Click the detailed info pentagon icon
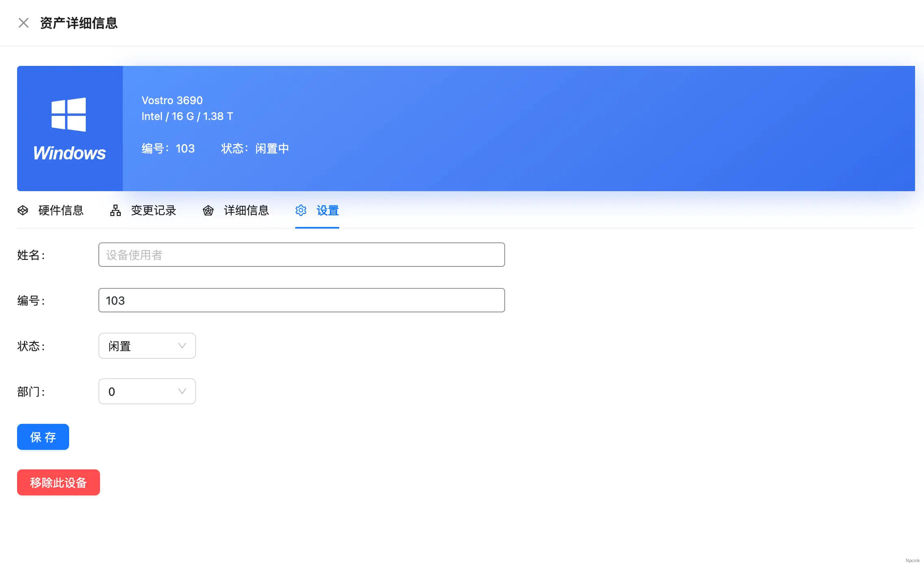The image size is (924, 567). 208,210
